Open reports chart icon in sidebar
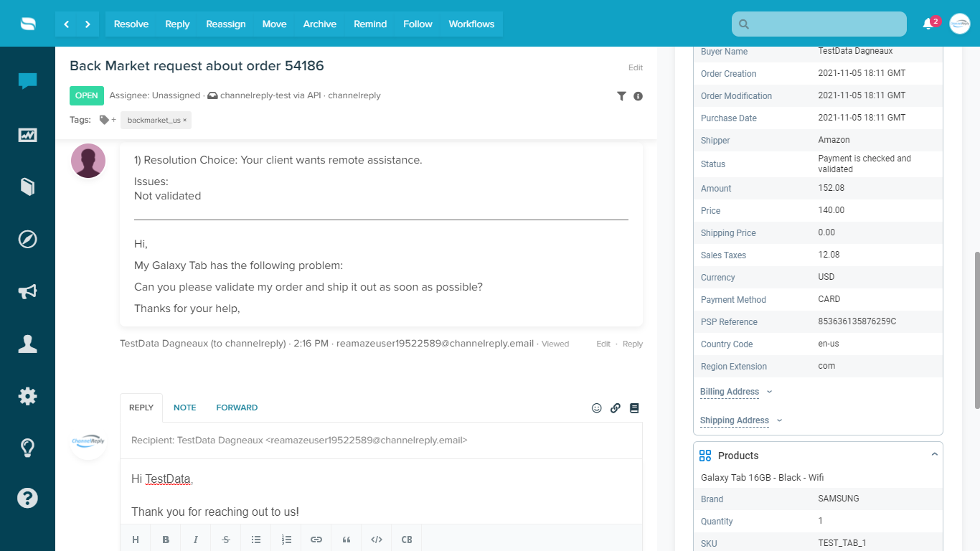The height and width of the screenshot is (551, 980). pyautogui.click(x=27, y=134)
